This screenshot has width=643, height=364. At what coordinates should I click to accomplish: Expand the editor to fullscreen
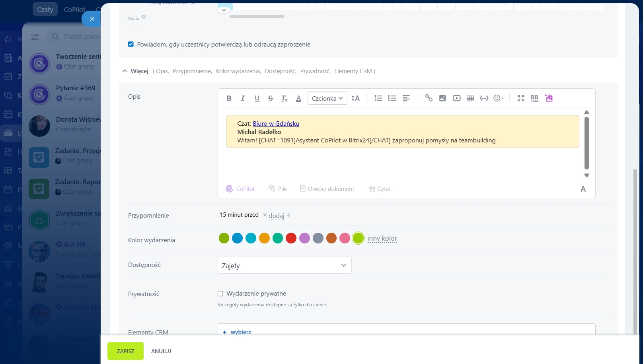coord(521,98)
